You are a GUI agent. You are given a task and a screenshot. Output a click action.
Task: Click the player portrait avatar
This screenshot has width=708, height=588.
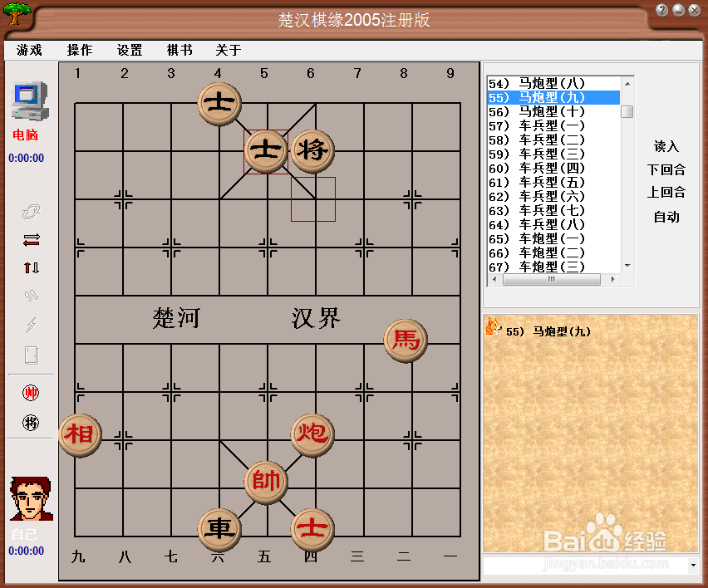[31, 498]
